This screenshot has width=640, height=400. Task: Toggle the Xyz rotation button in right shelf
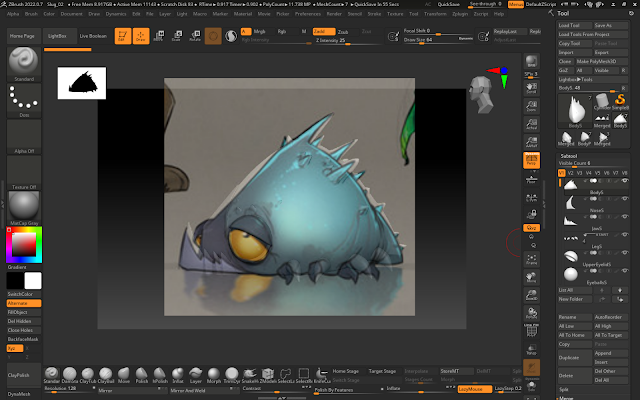531,228
